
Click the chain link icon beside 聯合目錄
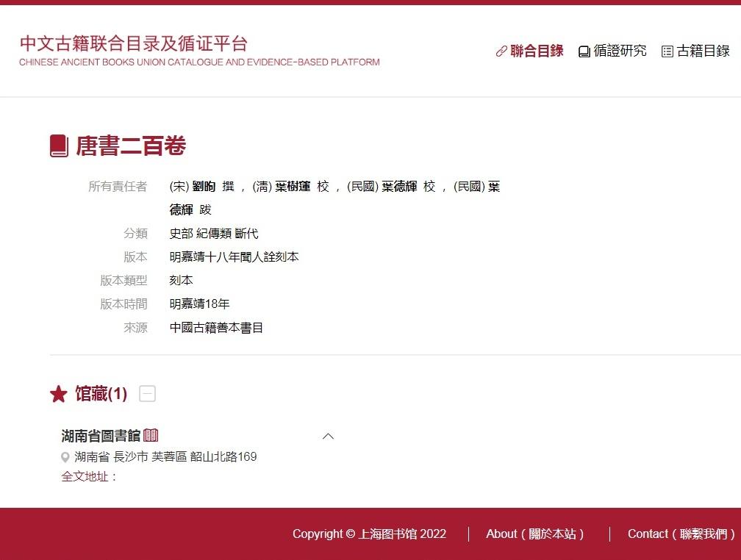click(501, 51)
